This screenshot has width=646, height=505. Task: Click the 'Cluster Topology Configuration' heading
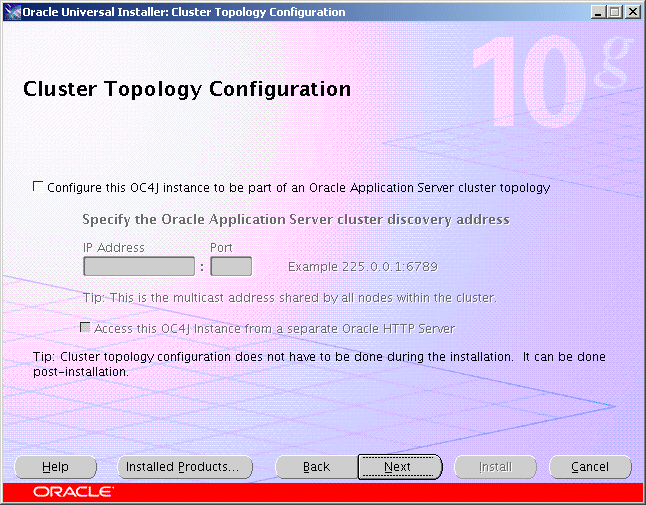pos(187,89)
